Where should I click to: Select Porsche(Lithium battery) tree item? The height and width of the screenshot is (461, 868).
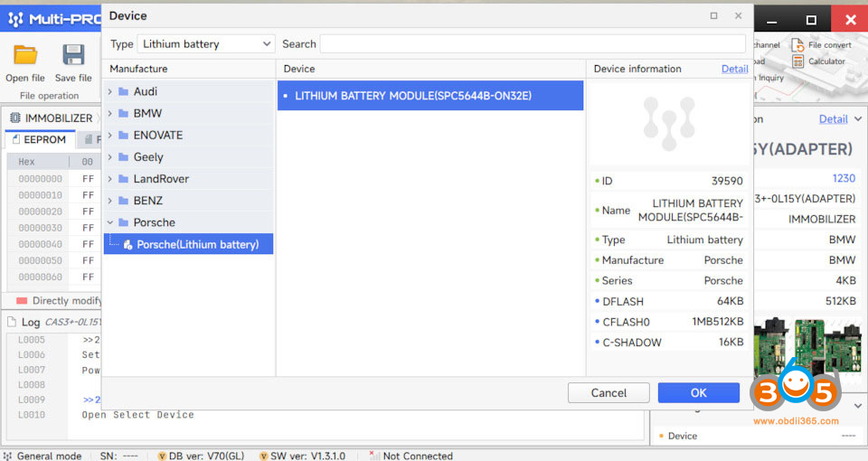point(196,244)
